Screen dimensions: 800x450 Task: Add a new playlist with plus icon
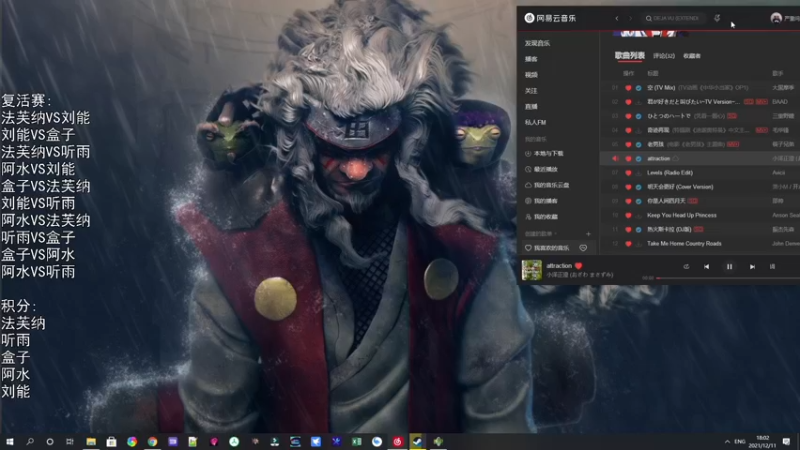point(588,234)
